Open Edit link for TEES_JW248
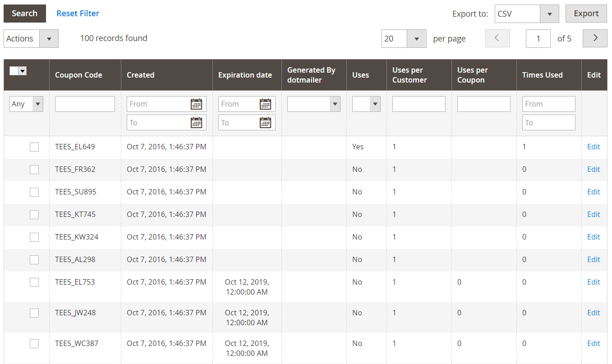612x364 pixels. click(594, 313)
